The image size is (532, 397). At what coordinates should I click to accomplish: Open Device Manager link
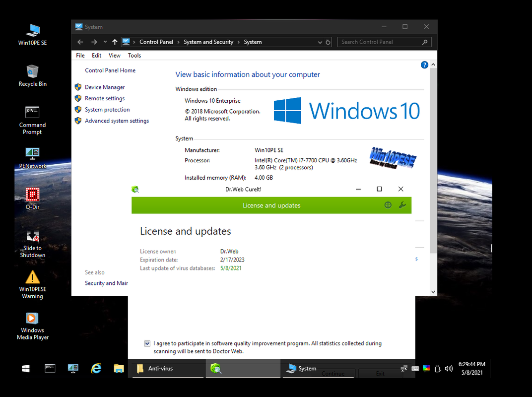(105, 87)
